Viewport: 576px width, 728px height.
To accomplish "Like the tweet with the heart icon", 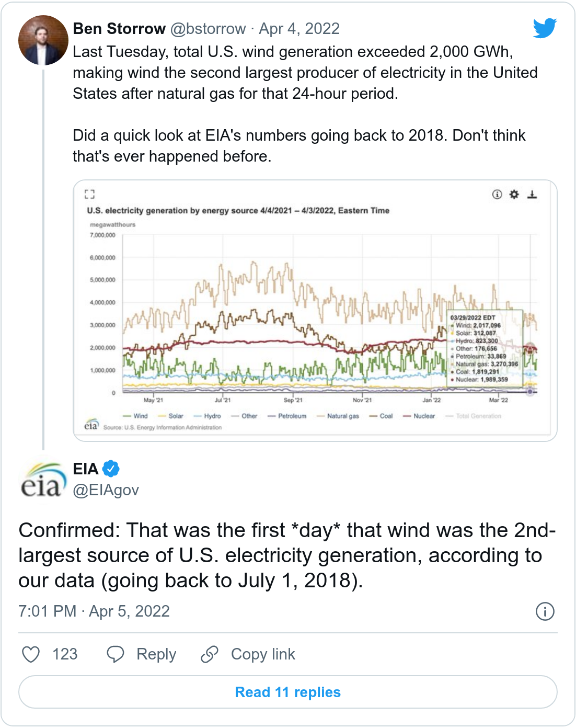I will [x=31, y=654].
